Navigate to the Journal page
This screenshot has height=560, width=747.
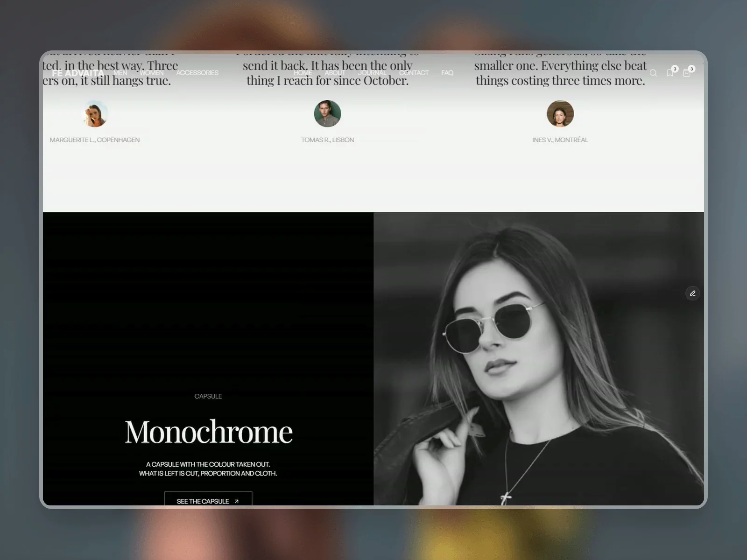(372, 73)
